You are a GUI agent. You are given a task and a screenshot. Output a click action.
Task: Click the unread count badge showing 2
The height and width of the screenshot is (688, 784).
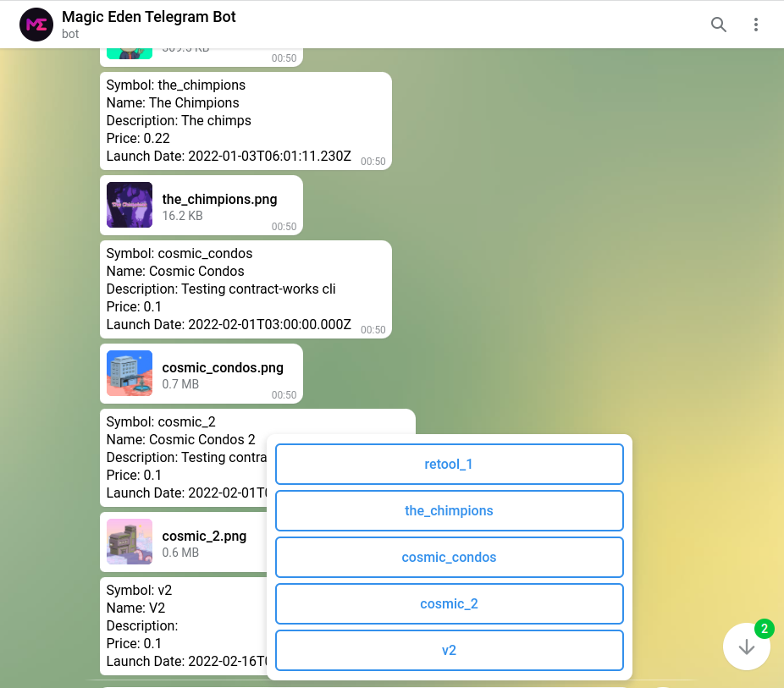pyautogui.click(x=764, y=629)
